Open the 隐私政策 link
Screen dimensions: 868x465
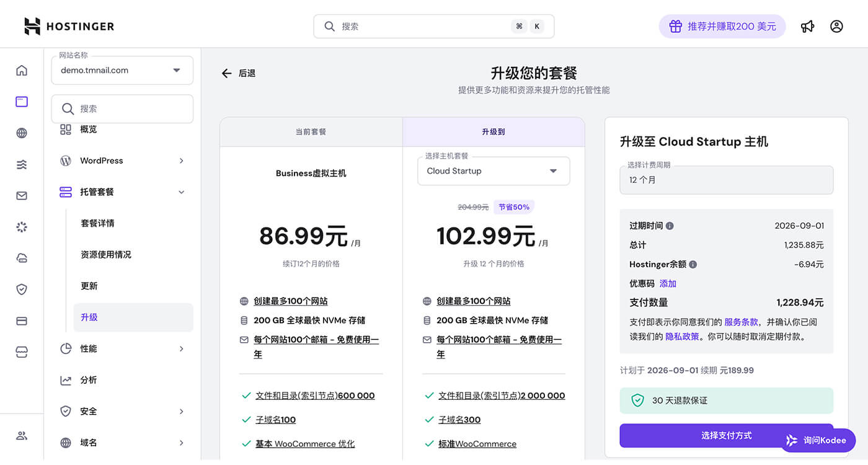682,337
